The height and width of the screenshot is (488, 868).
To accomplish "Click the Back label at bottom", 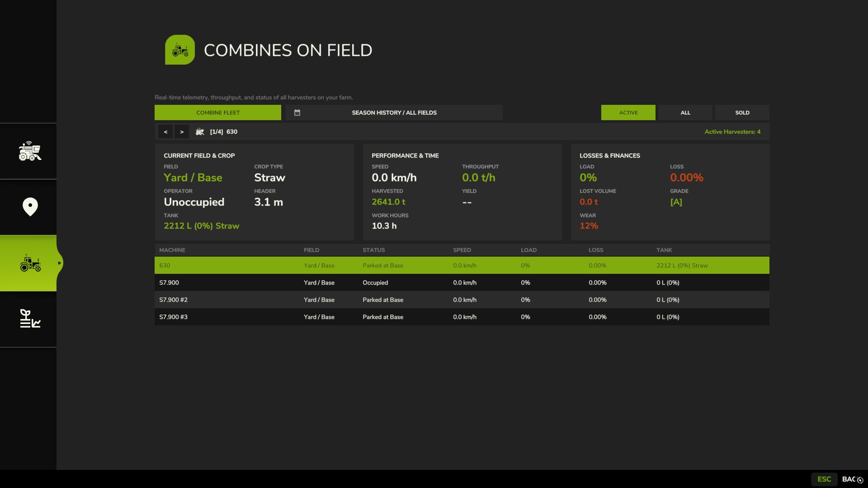I will pos(849,479).
